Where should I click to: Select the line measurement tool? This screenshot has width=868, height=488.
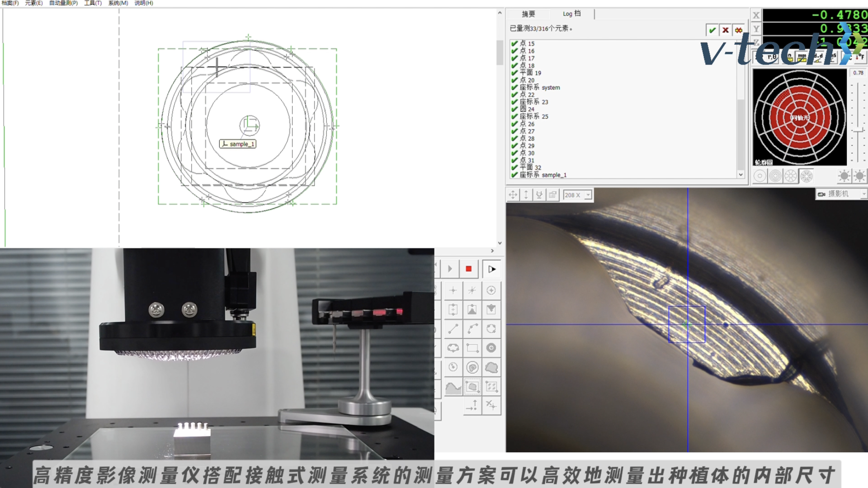point(453,329)
